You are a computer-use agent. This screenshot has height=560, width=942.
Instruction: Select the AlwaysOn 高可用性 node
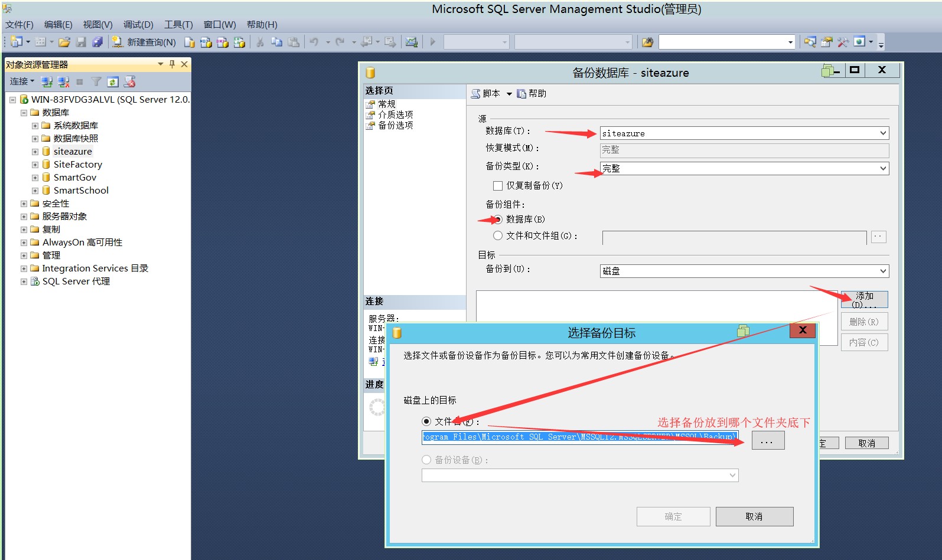(82, 243)
